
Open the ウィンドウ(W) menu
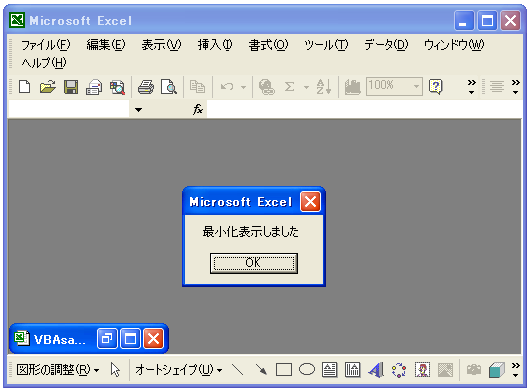click(454, 45)
